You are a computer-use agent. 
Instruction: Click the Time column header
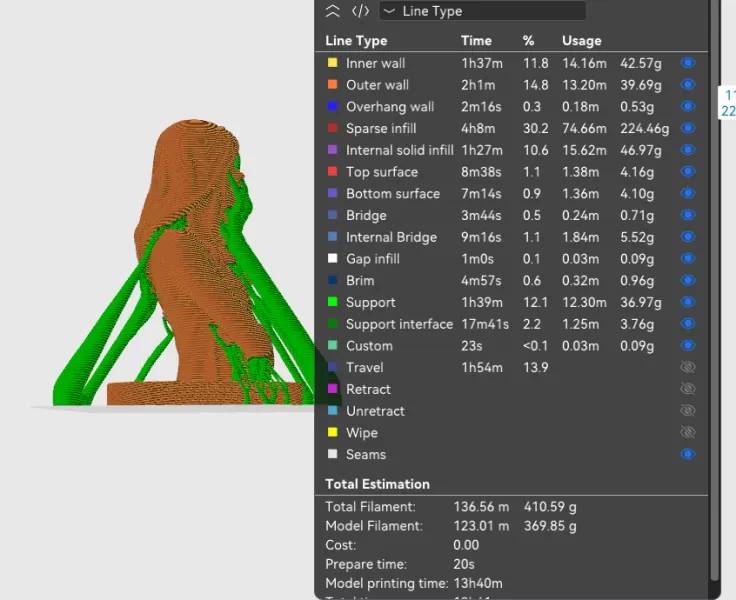pos(476,41)
